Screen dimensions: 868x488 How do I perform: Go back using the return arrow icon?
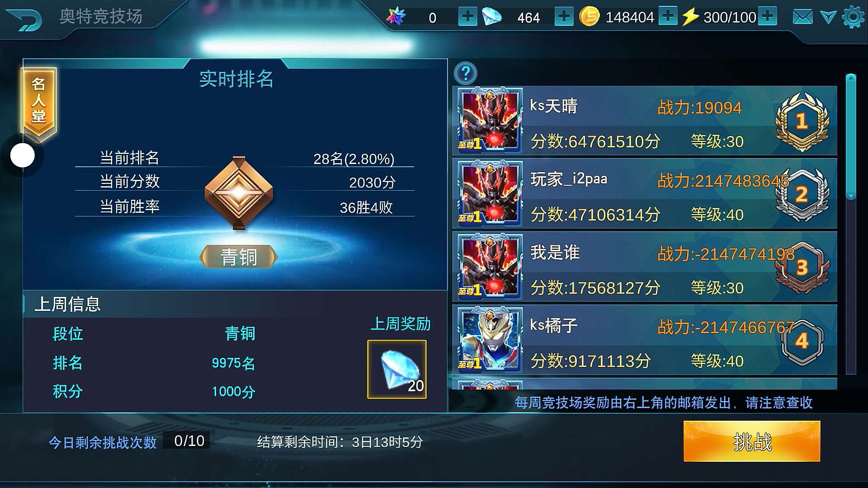tap(24, 19)
